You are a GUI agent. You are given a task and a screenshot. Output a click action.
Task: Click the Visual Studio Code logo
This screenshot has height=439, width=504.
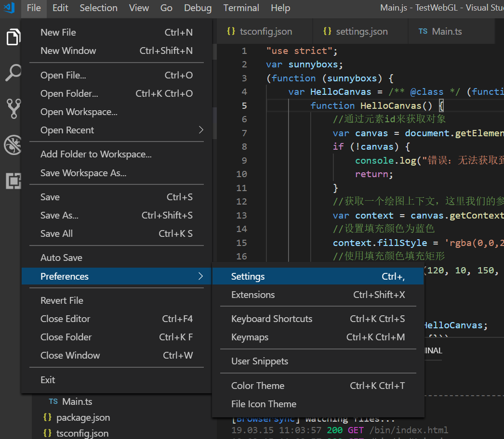[x=9, y=8]
